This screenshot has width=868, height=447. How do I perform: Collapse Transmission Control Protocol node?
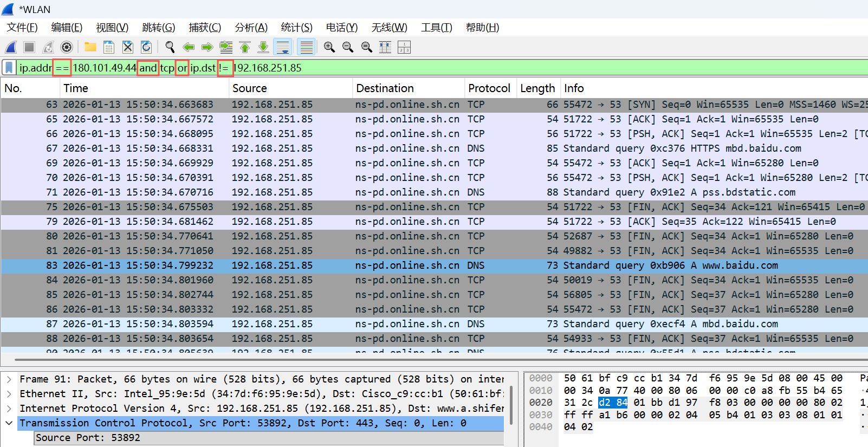pos(9,423)
